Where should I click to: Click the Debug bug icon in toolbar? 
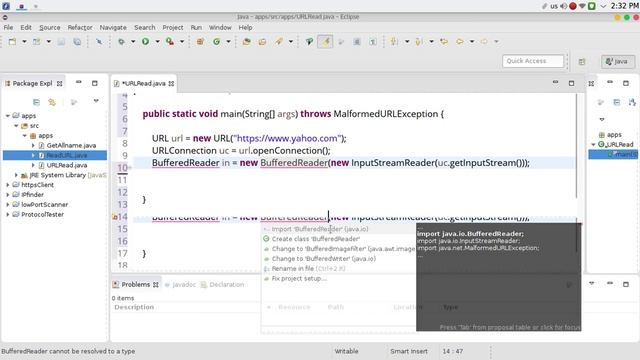point(121,42)
